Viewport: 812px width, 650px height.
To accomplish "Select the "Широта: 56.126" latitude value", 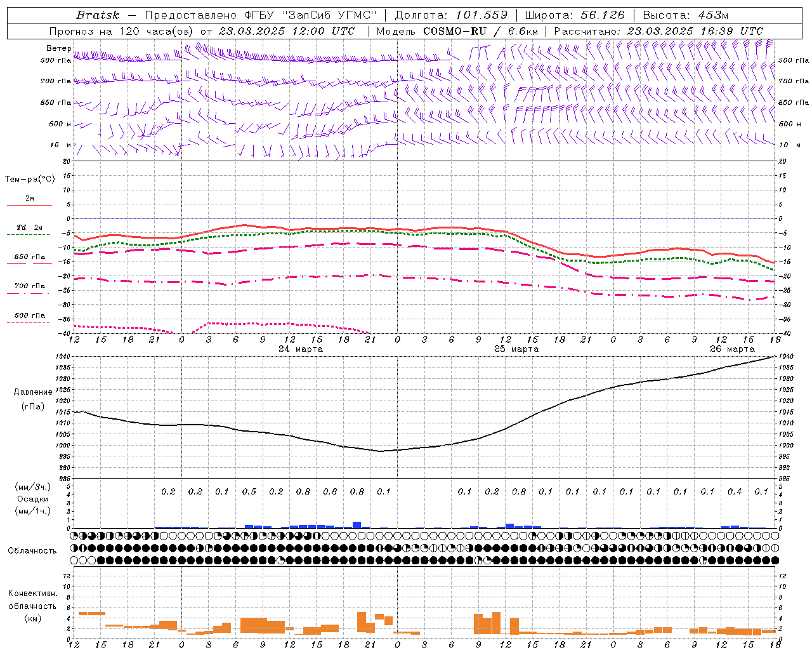I will pos(575,15).
